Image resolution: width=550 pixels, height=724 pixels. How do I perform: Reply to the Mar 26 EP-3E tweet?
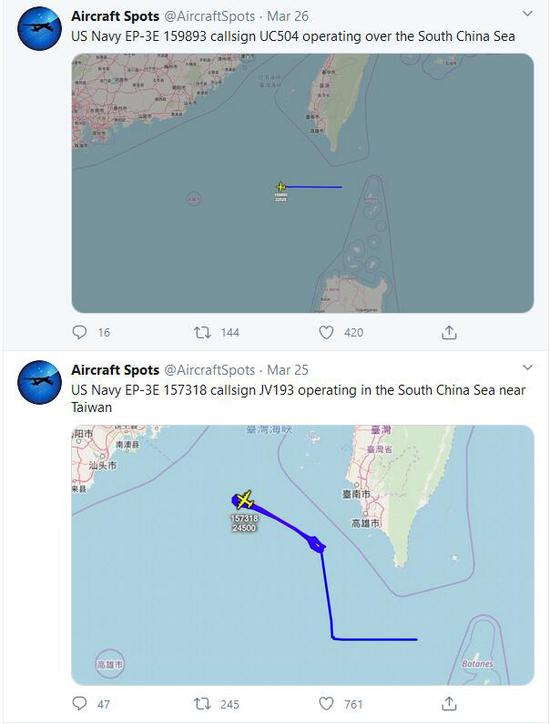click(x=79, y=332)
